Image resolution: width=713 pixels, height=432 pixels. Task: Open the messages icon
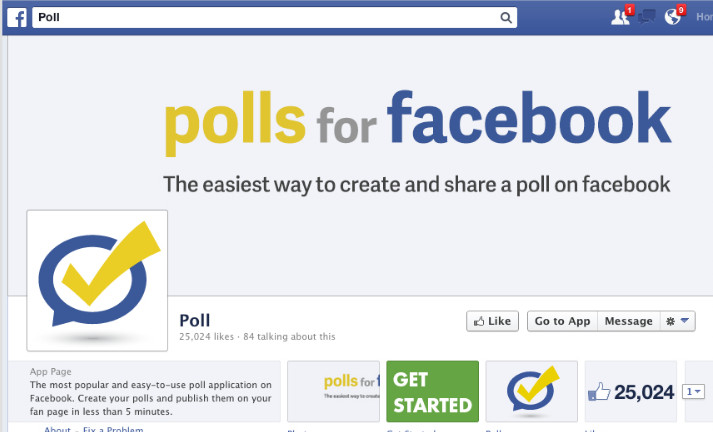point(646,17)
